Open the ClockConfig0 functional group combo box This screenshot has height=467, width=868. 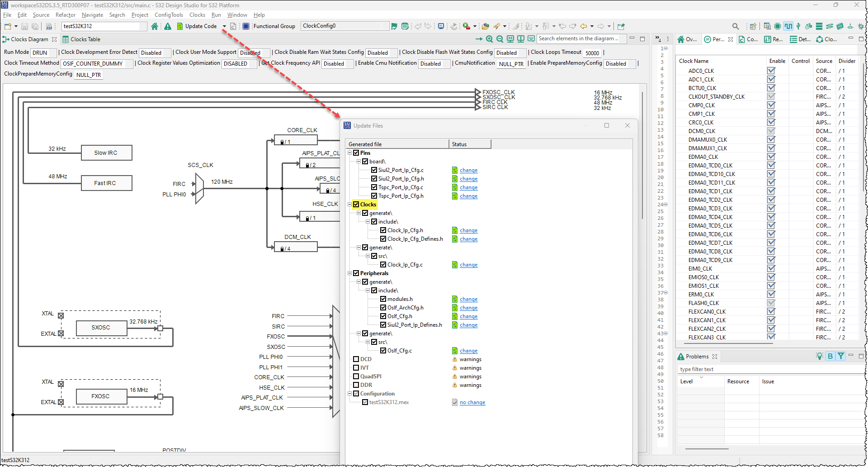(345, 26)
